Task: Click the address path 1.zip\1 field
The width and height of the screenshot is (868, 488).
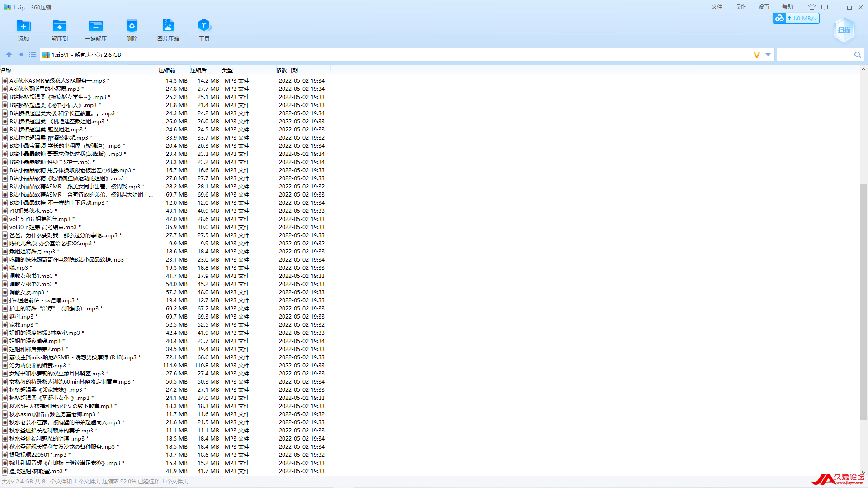Action: (x=396, y=55)
